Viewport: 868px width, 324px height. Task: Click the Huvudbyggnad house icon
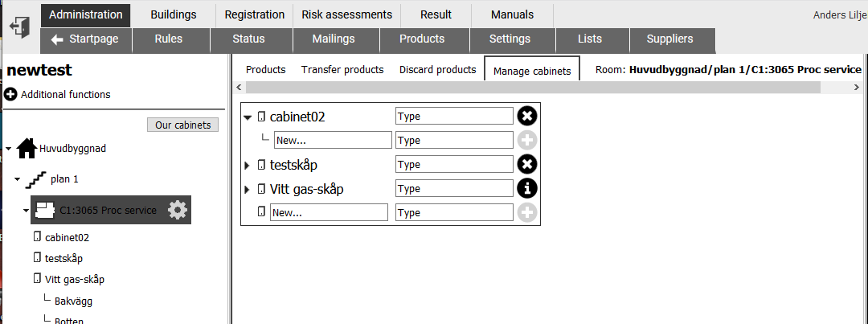point(27,149)
